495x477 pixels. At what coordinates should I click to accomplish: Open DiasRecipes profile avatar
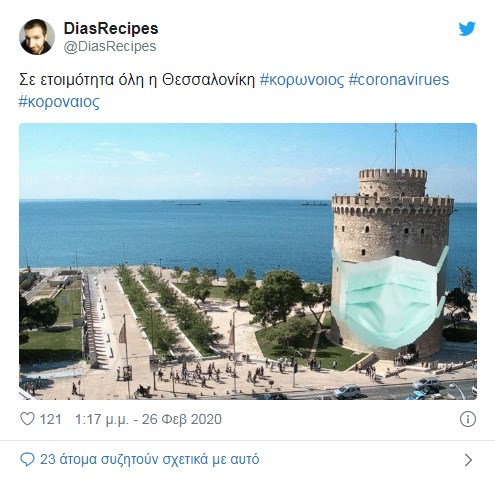(x=37, y=37)
